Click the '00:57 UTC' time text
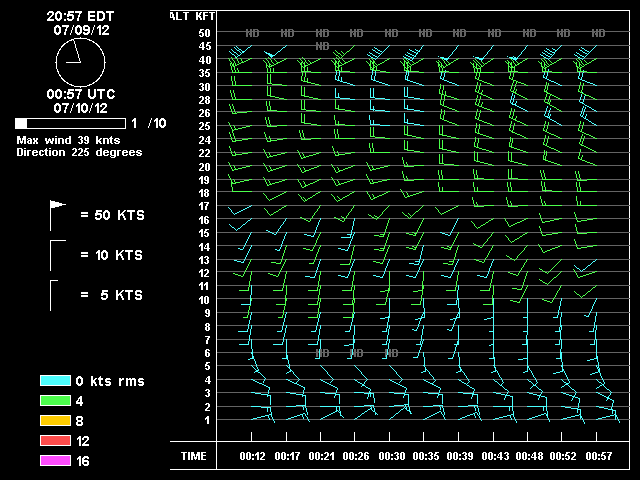Viewport: 640px width, 480px height. coord(80,94)
